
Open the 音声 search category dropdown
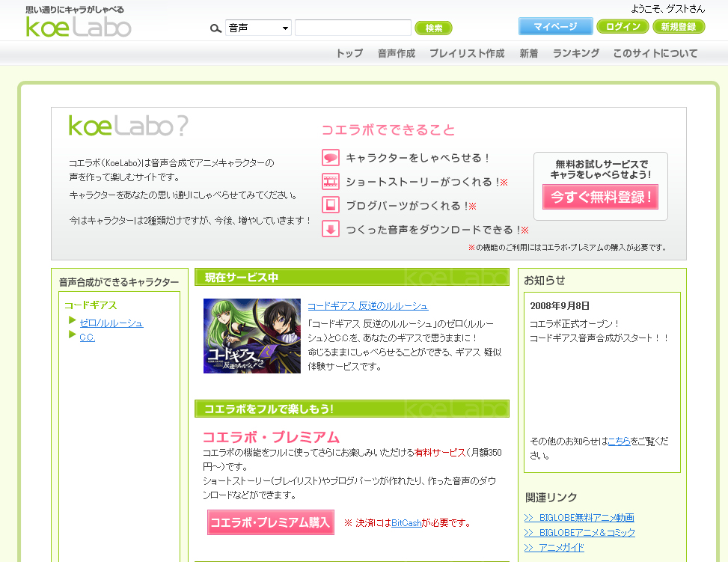[x=259, y=28]
